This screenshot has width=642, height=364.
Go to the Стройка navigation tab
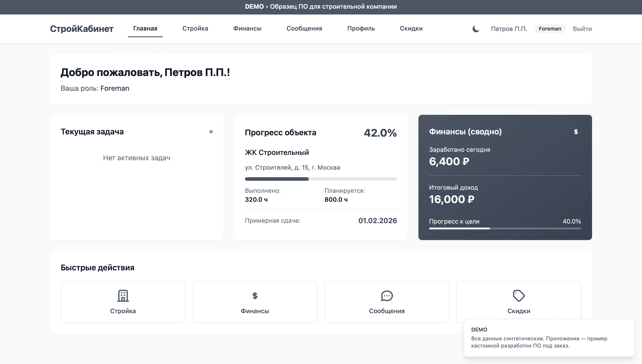pos(195,29)
